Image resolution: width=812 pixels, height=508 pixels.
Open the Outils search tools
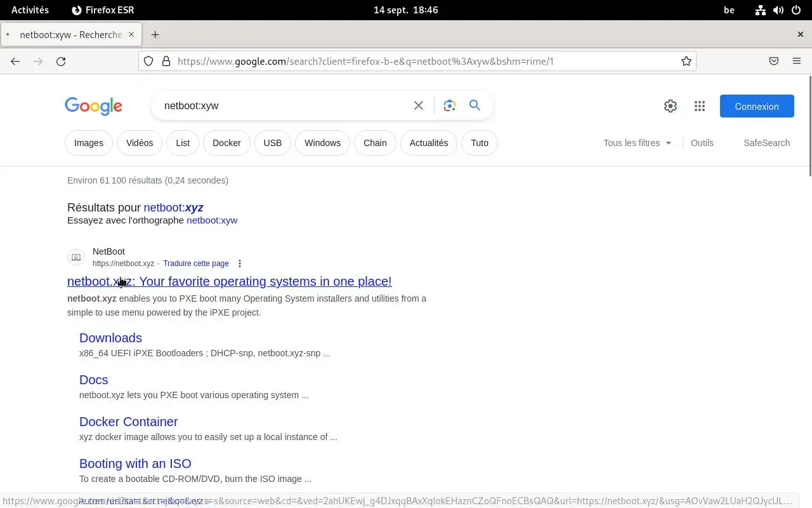click(x=702, y=143)
